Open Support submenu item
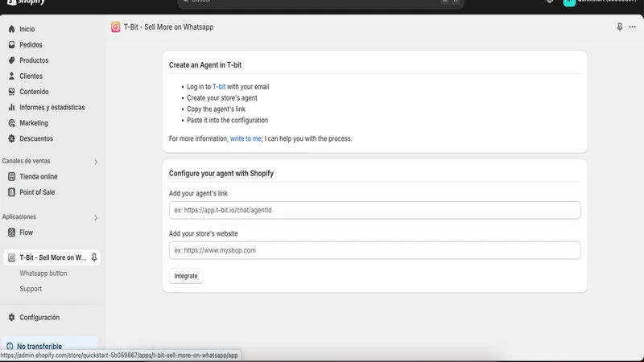 click(31, 289)
